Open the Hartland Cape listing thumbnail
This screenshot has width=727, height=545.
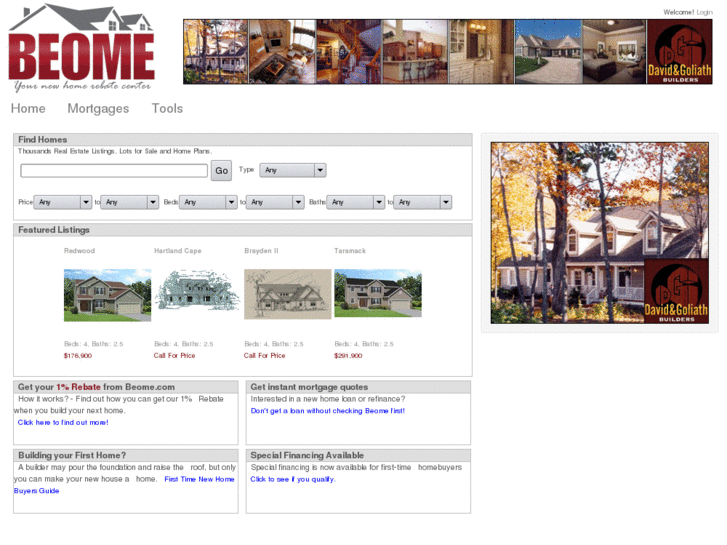[x=198, y=291]
